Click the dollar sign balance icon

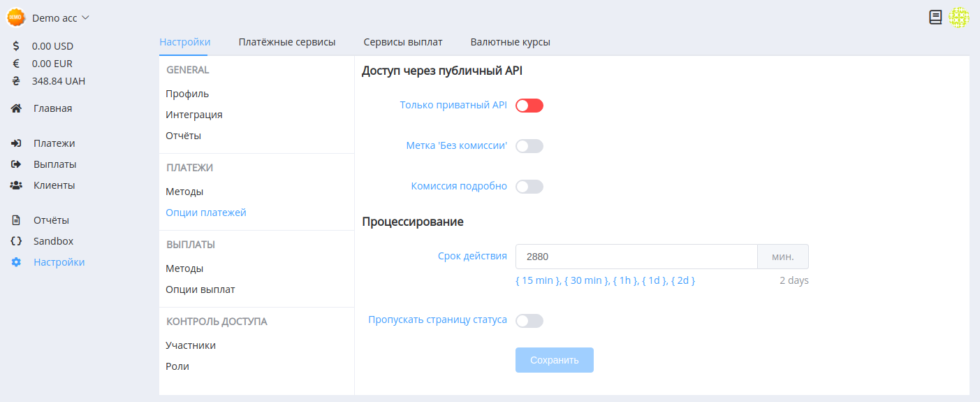tap(16, 46)
